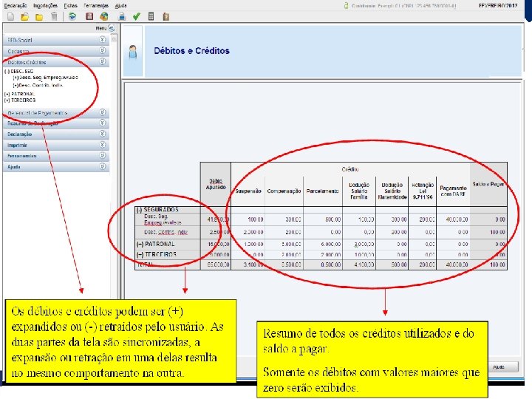Click the globe transmit toolbar icon

[x=104, y=16]
